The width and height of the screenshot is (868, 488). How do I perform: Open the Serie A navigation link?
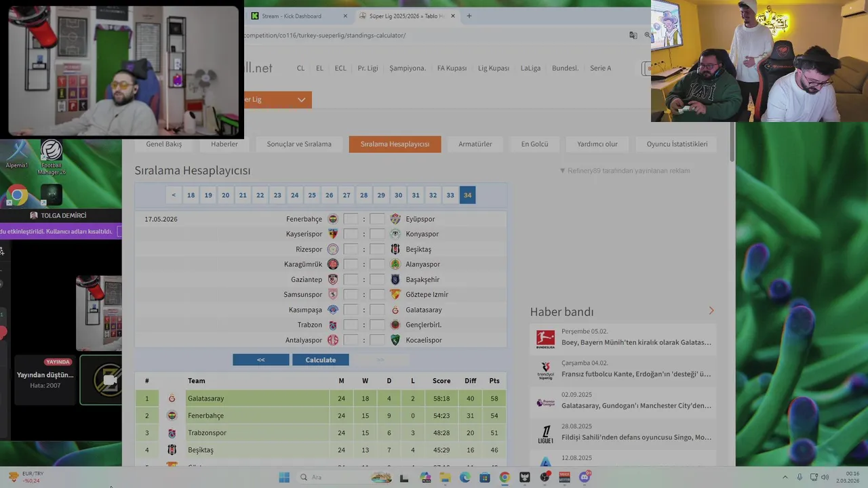point(600,68)
